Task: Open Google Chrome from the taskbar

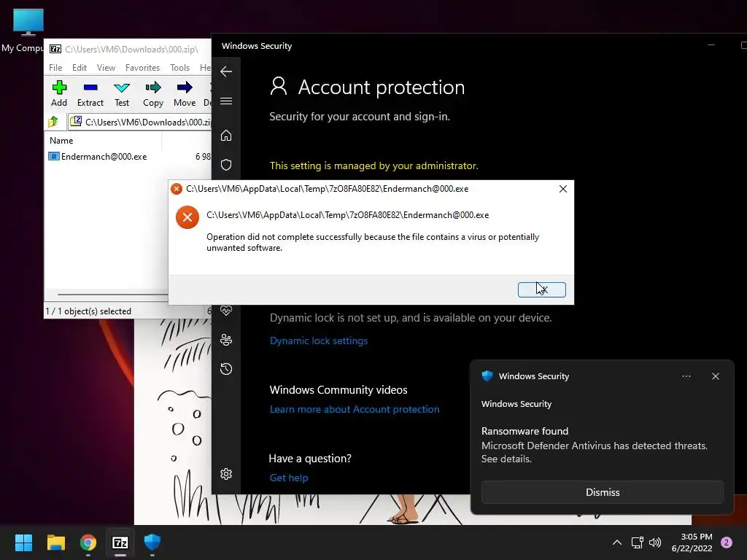Action: click(x=88, y=542)
